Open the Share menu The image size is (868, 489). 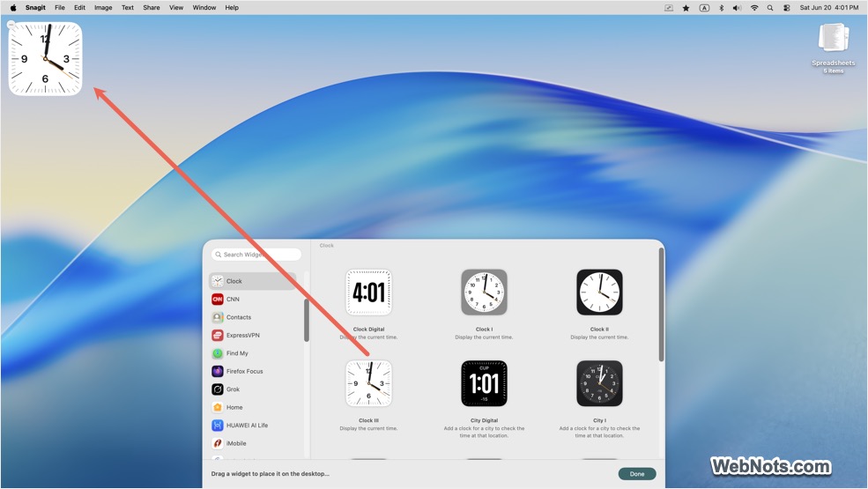tap(151, 8)
